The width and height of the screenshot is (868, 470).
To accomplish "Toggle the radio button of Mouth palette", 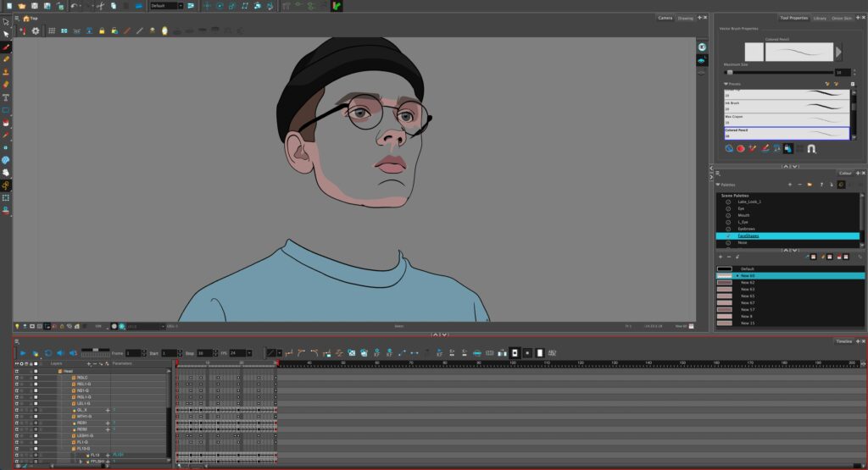I will 728,215.
